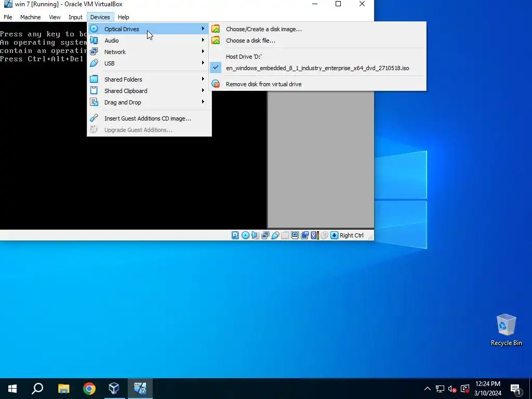This screenshot has width=532, height=399.
Task: Click the display status bar icon
Action: (295, 235)
